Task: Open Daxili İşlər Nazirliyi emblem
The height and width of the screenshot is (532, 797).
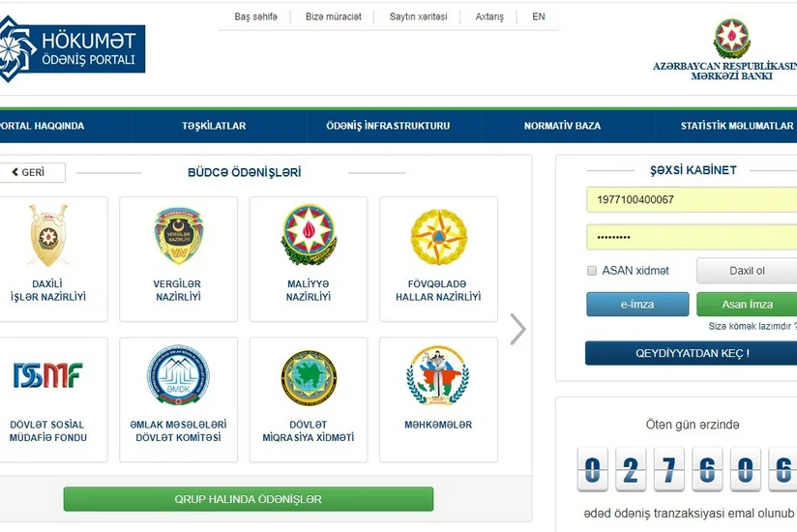Action: coord(48,235)
